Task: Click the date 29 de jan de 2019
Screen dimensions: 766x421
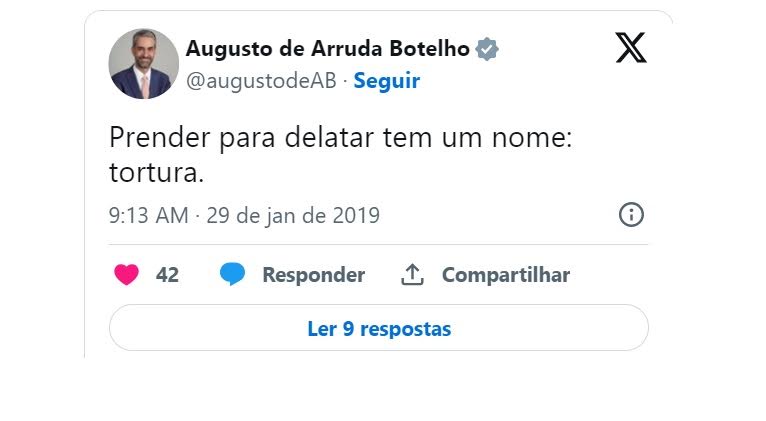Action: (x=293, y=216)
